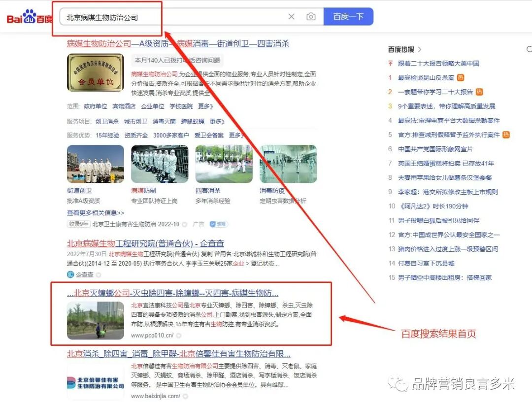Screen dimensions: 532x407
Task: Open 北京倍馨佳 company logo thumbnail
Action: [x=96, y=381]
